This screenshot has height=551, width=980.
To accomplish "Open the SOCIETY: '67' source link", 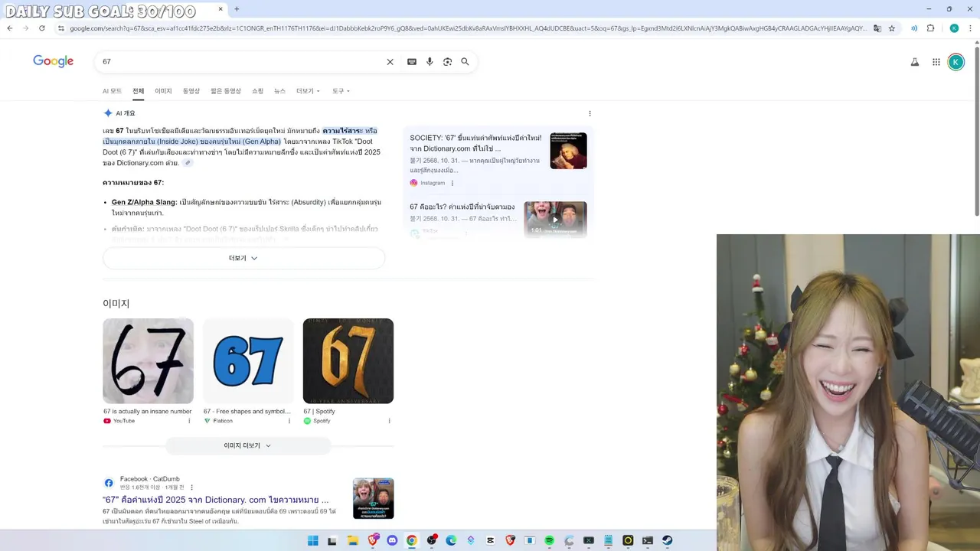I will [x=475, y=143].
